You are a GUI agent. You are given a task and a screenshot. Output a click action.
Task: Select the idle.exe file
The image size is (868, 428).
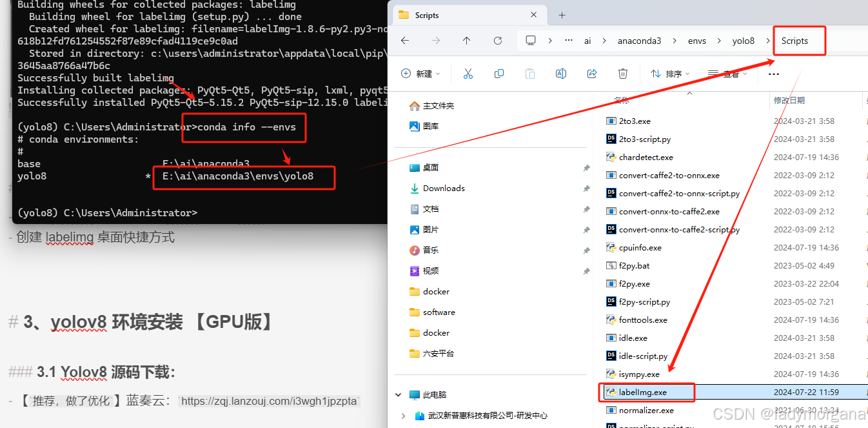click(x=633, y=338)
